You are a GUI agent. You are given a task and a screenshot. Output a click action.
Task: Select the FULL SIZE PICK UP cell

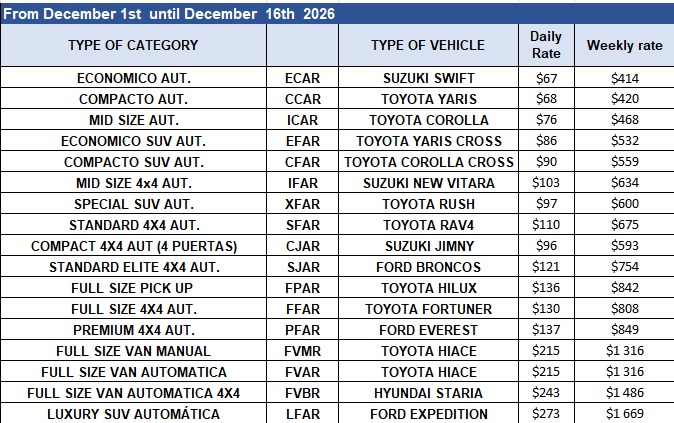[133, 288]
